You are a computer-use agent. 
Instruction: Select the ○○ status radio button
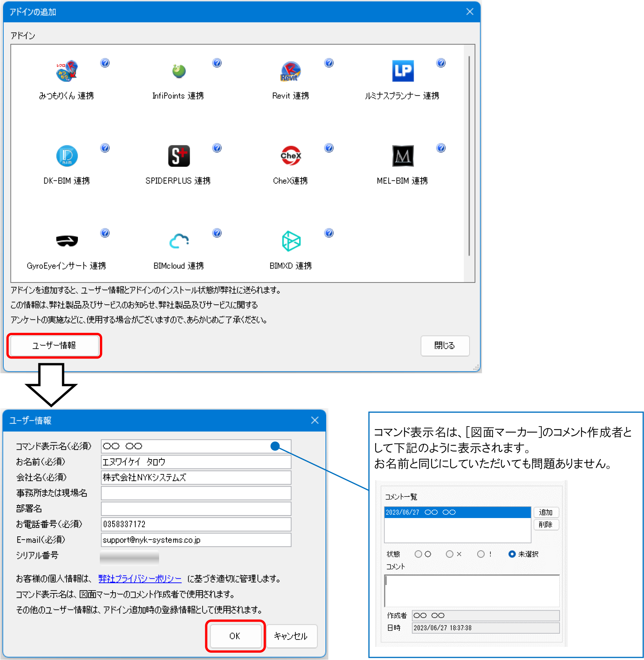click(x=418, y=554)
